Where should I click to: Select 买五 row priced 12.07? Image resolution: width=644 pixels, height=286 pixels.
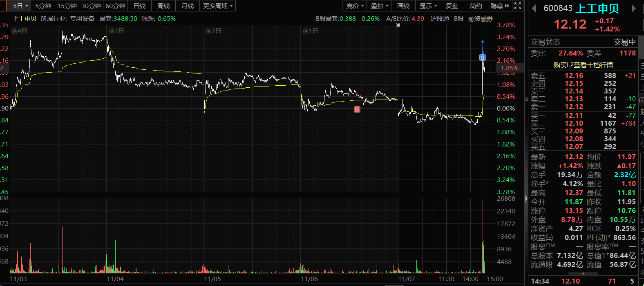[x=583, y=146]
